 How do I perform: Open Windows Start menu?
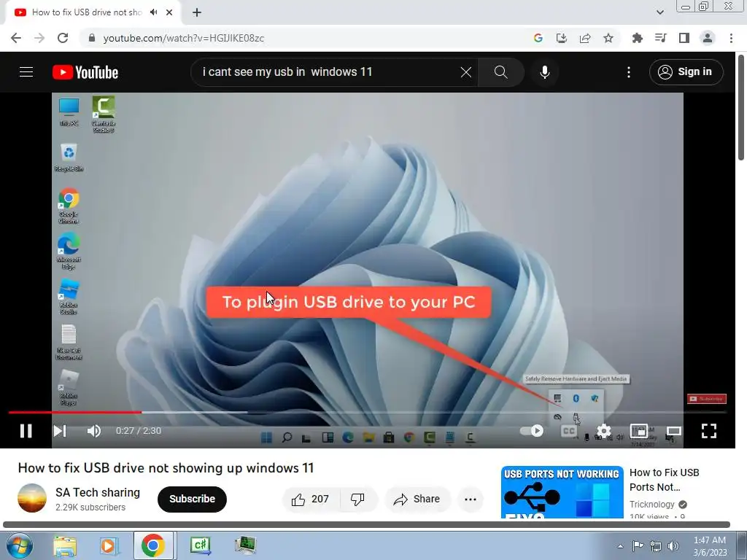pos(19,545)
